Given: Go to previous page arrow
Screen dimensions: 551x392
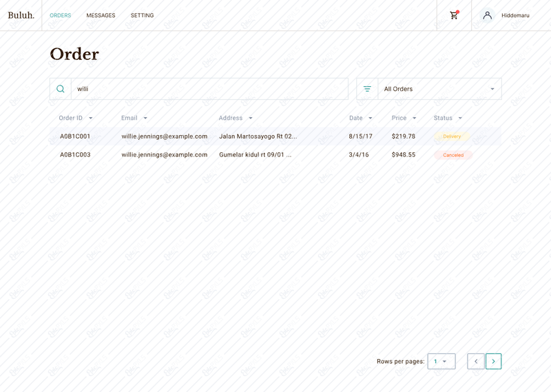Looking at the screenshot, I should click(476, 361).
